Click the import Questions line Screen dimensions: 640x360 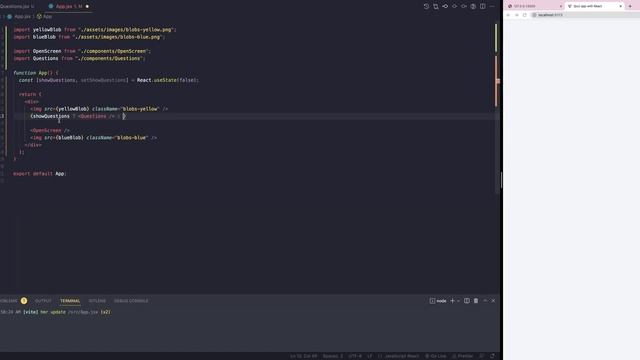point(79,58)
